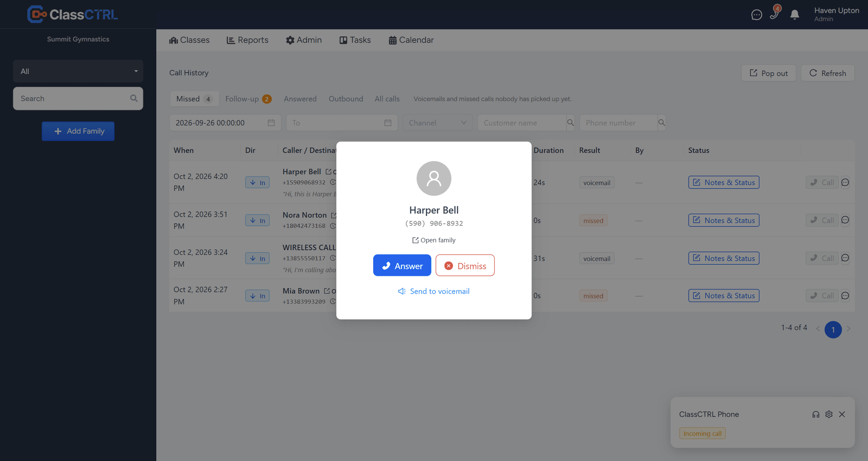Refresh the call history
Image resolution: width=868 pixels, height=461 pixels.
tap(828, 73)
